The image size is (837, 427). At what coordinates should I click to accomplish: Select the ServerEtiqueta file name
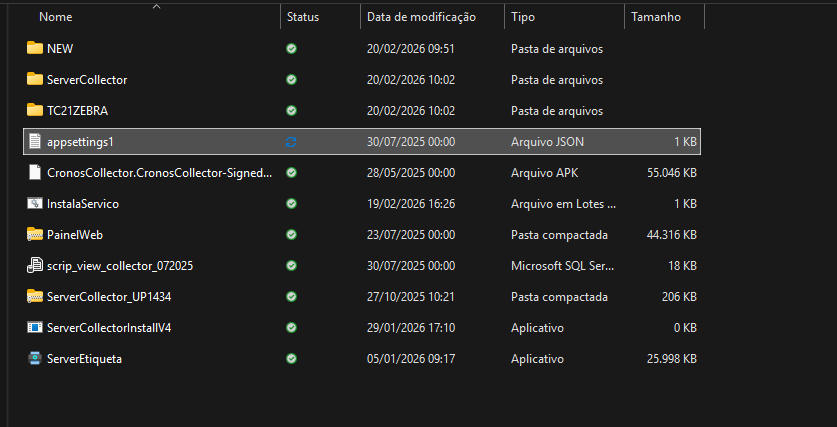pyautogui.click(x=84, y=359)
